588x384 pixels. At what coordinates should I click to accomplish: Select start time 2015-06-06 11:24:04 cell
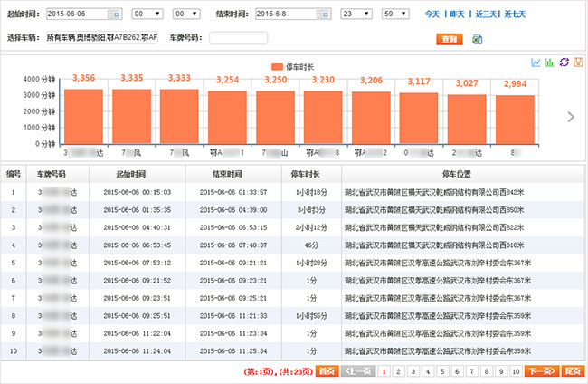(x=138, y=351)
